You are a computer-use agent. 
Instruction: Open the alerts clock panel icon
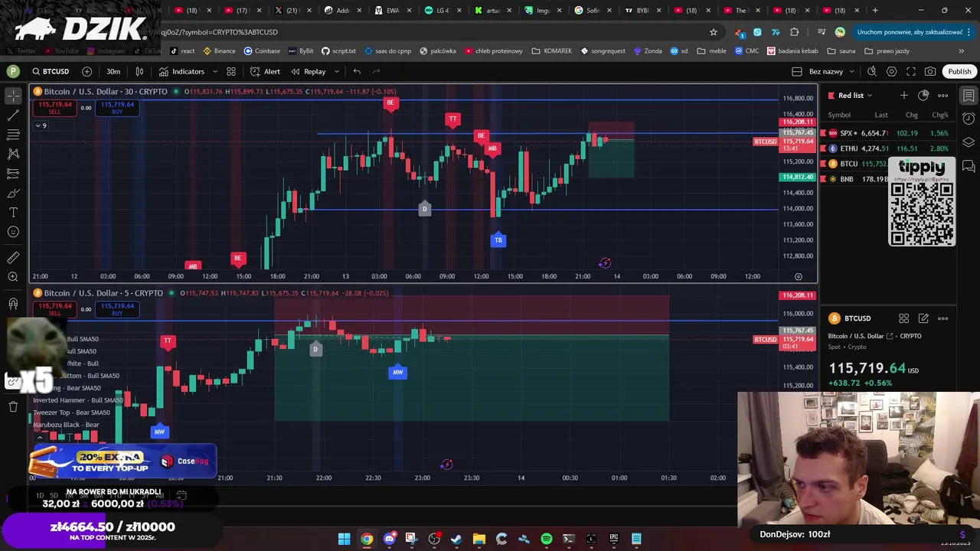[969, 119]
